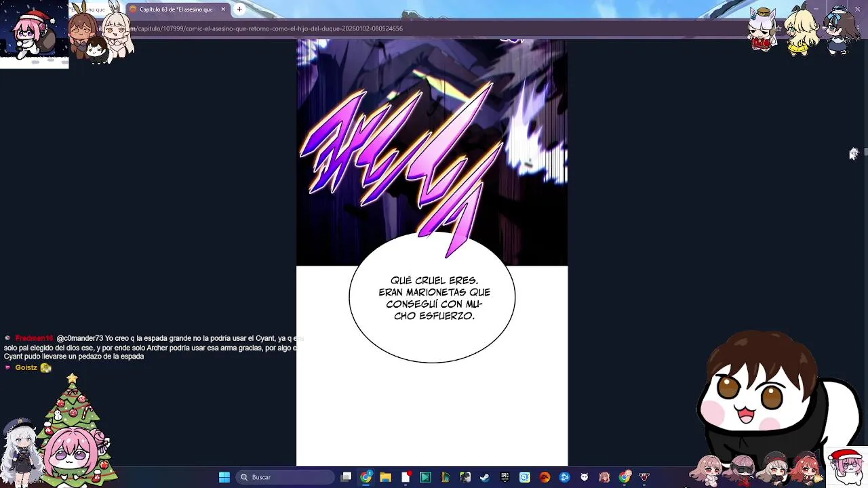Open the white cat-face app in taskbar
The width and height of the screenshot is (868, 488).
pyautogui.click(x=584, y=477)
